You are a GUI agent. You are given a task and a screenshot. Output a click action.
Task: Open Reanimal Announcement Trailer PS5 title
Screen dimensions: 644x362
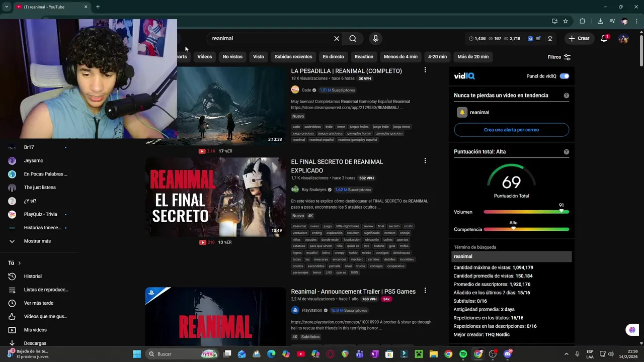pos(353,291)
